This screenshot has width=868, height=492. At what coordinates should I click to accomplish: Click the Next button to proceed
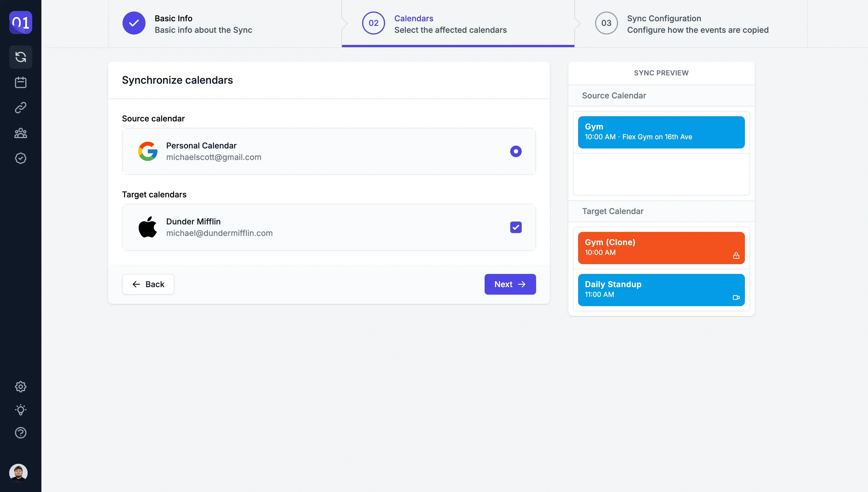(x=510, y=284)
